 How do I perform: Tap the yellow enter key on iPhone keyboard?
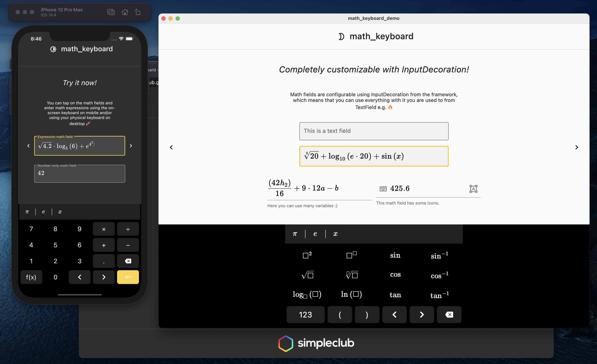pos(128,277)
